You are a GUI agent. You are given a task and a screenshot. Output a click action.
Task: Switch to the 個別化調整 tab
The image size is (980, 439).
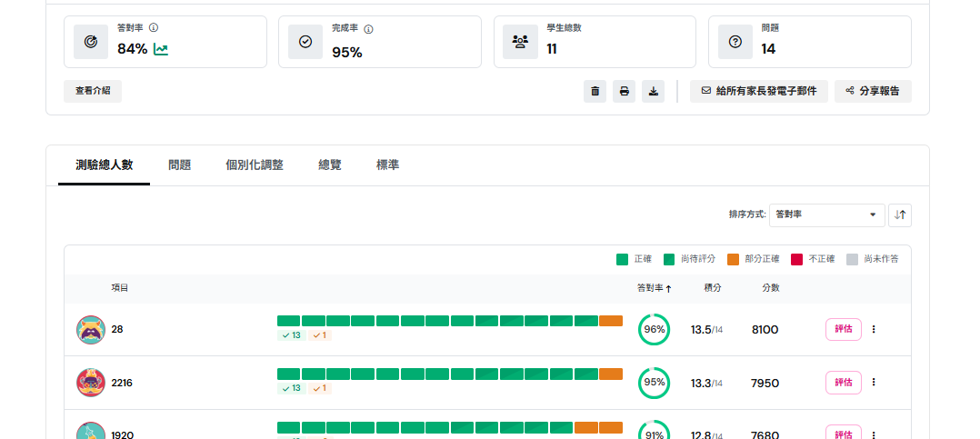(x=255, y=165)
